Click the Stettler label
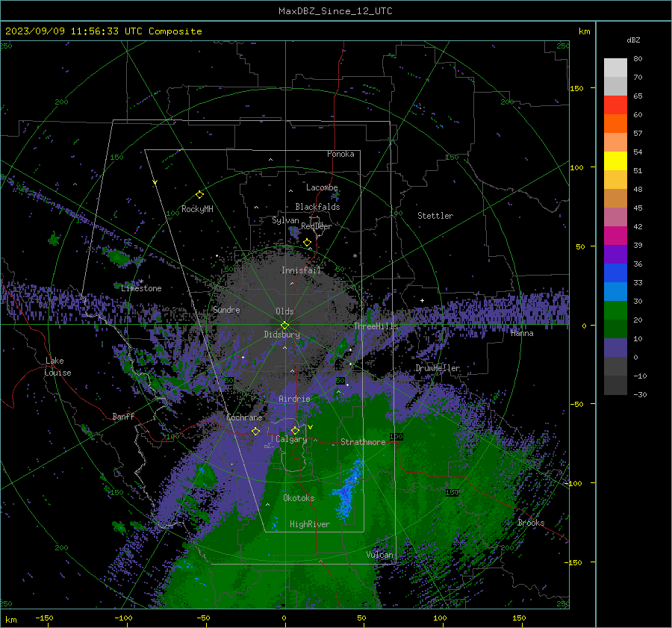 coord(435,216)
